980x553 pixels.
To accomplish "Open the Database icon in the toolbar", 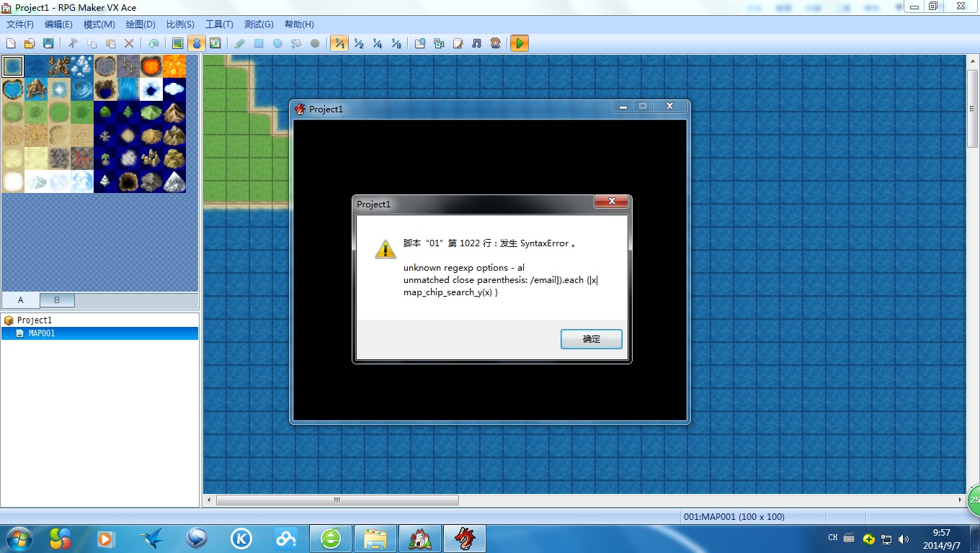I will pyautogui.click(x=420, y=43).
